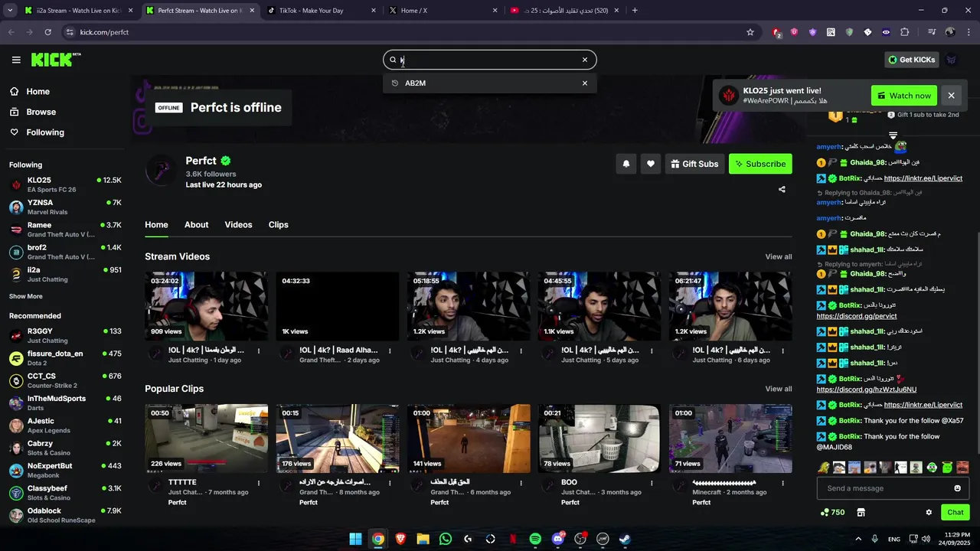Image resolution: width=980 pixels, height=551 pixels.
Task: Click the Kick search input field
Action: point(488,60)
